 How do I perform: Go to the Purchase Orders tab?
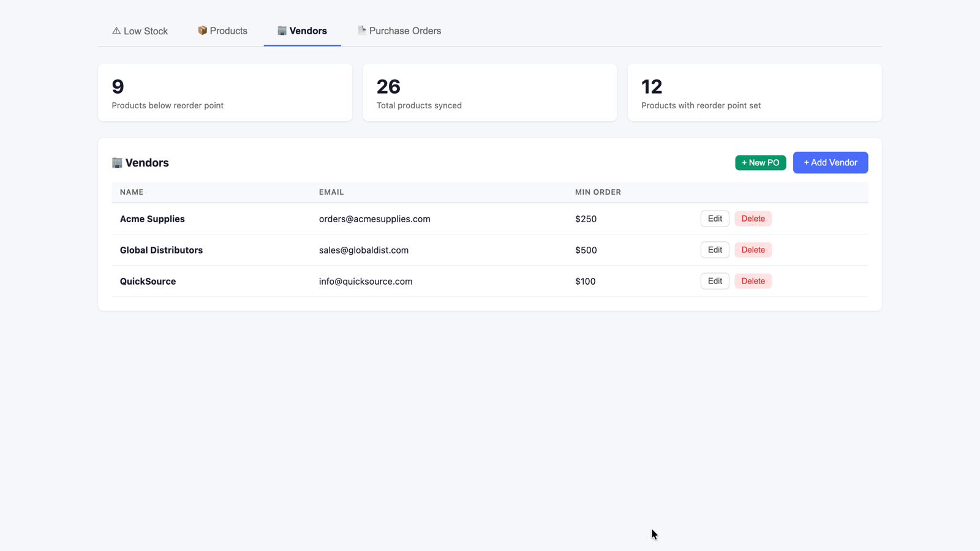[x=399, y=31]
